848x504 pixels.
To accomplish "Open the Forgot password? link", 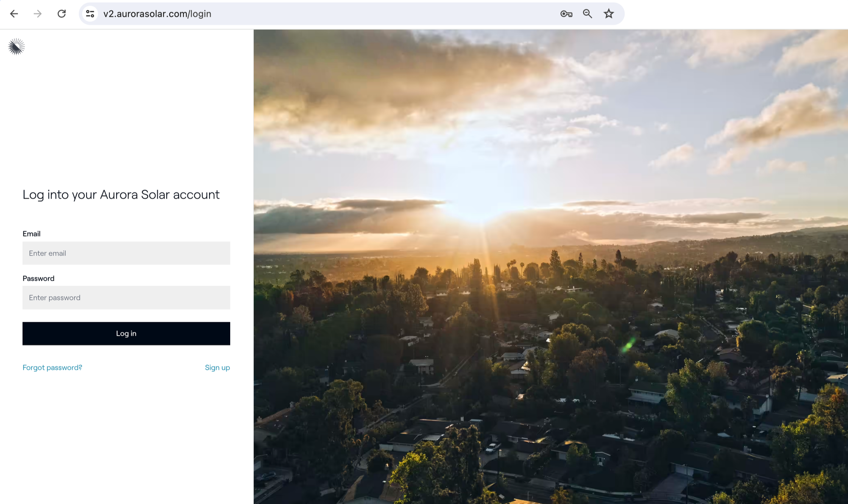I will 52,368.
